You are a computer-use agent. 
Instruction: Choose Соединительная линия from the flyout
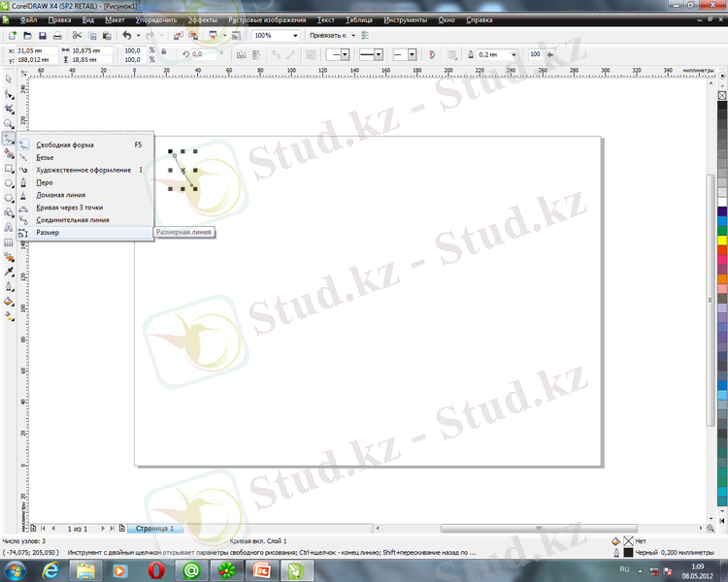click(x=85, y=220)
